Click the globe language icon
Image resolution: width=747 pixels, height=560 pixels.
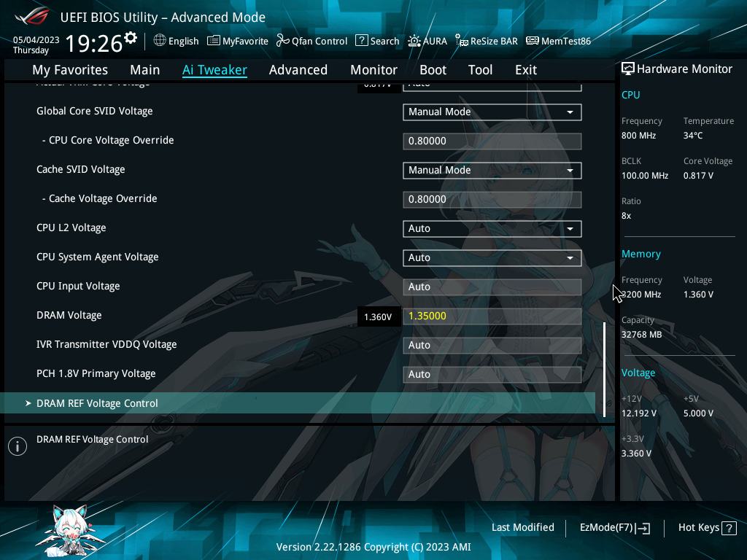160,41
